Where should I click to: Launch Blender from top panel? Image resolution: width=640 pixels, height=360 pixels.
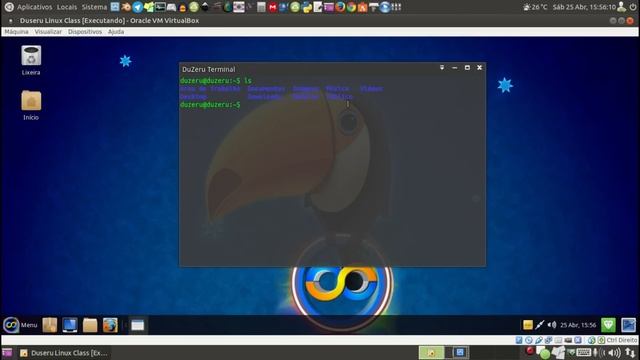[x=127, y=7]
